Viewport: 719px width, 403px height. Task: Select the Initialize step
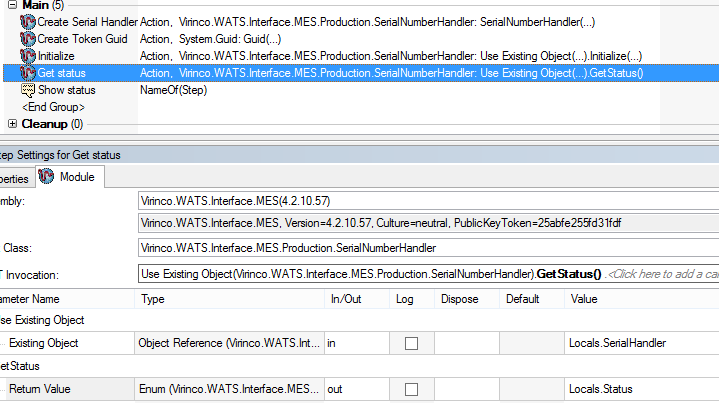(56, 56)
